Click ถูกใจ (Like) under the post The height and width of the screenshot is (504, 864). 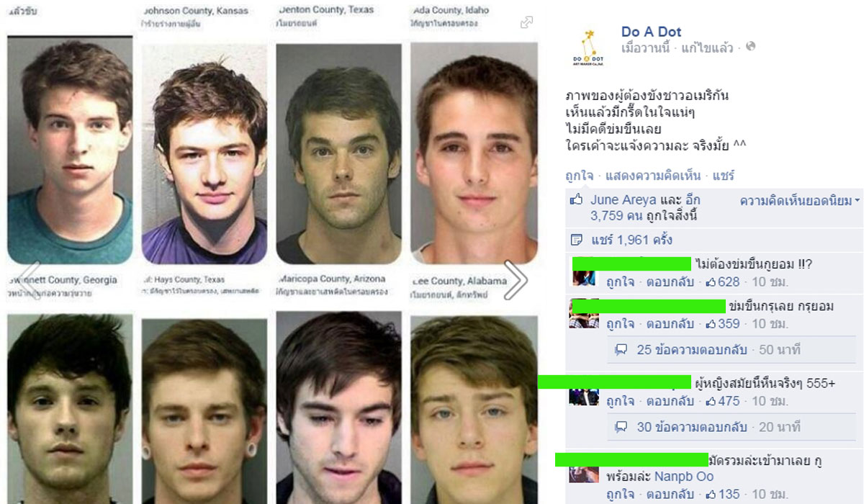coord(579,176)
